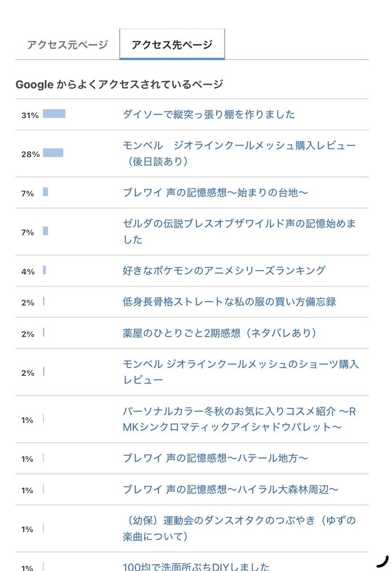Image resolution: width=392 pixels, height=571 pixels.
Task: Open 運動会のダンスオタクのつぶやき link
Action: pyautogui.click(x=239, y=528)
